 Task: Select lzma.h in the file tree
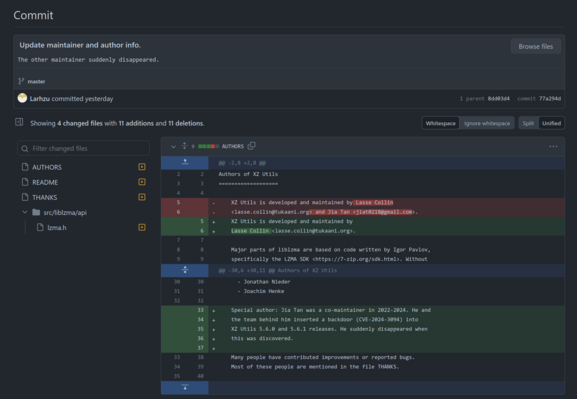click(x=57, y=228)
